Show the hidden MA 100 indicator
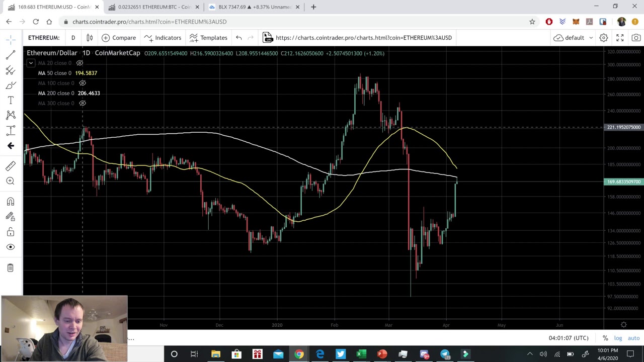Screen dimensions: 644x362 (83, 83)
